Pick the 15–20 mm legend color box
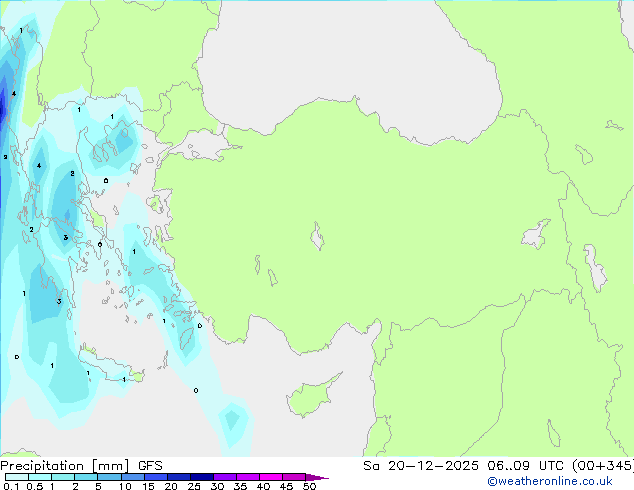Screen dimensions: 634x490 click(156, 477)
